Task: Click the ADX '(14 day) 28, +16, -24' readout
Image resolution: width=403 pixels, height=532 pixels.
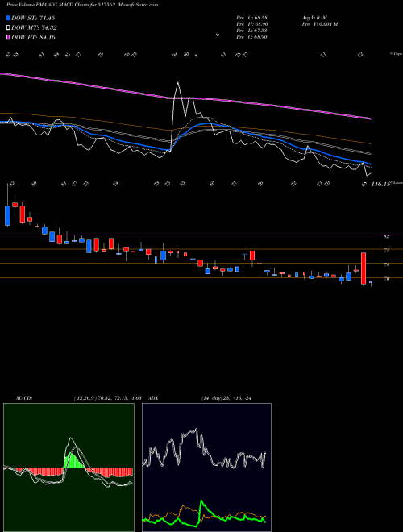Action: pos(226,398)
